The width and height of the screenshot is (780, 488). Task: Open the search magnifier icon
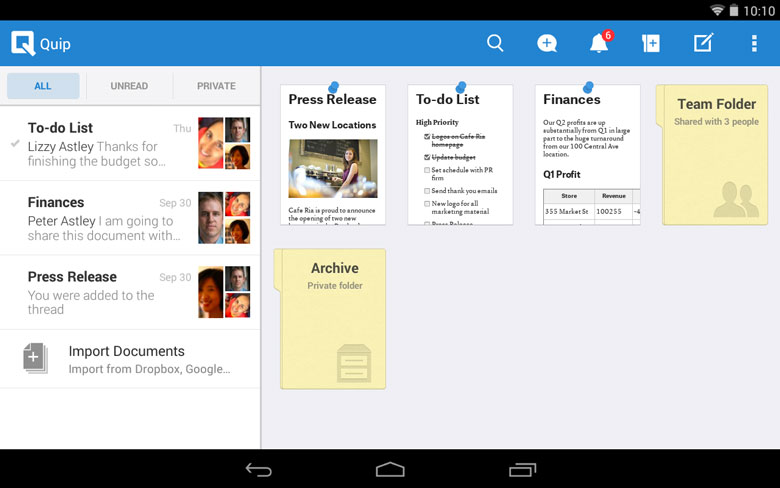pyautogui.click(x=495, y=43)
